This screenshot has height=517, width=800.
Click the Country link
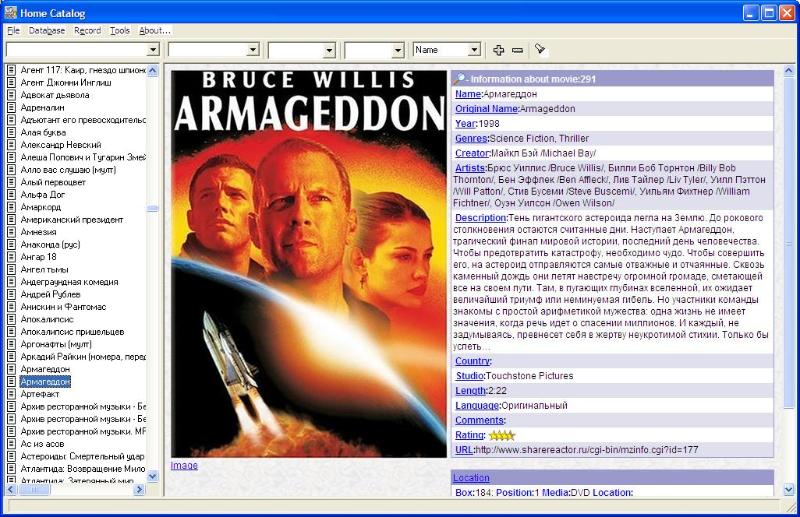472,361
